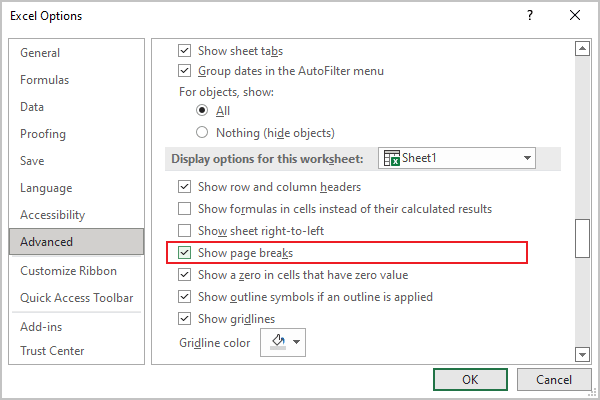This screenshot has width=600, height=400.
Task: Toggle Show gridlines checkbox
Action: (x=184, y=318)
